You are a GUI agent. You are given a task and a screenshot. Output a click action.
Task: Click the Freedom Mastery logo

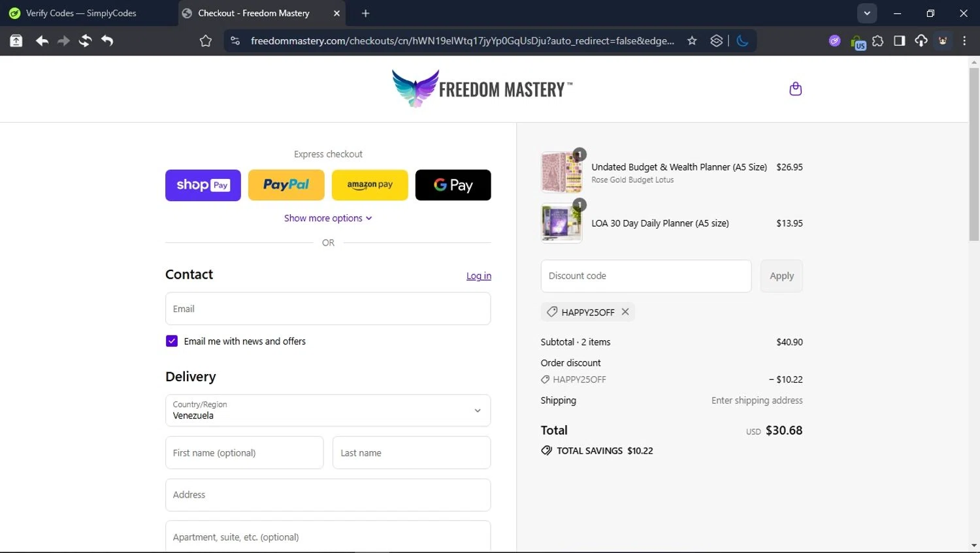tap(482, 89)
